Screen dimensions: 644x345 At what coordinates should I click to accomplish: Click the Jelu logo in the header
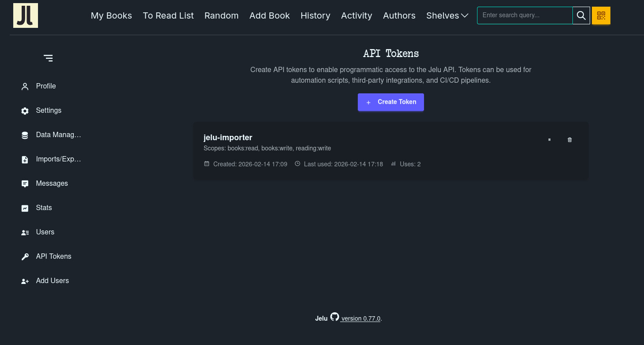pyautogui.click(x=26, y=15)
